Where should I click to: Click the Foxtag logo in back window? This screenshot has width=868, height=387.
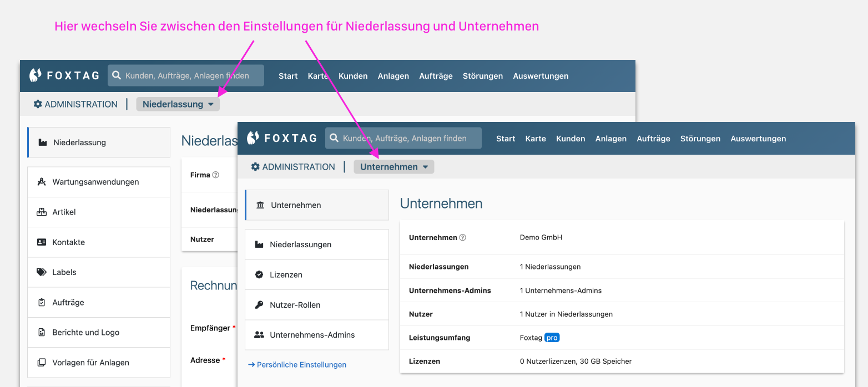[x=64, y=75]
